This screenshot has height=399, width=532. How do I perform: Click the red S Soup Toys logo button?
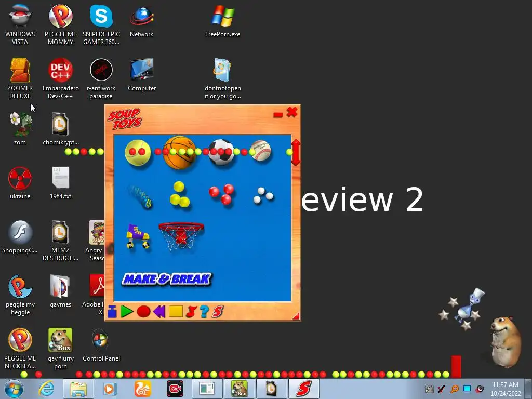pos(218,312)
